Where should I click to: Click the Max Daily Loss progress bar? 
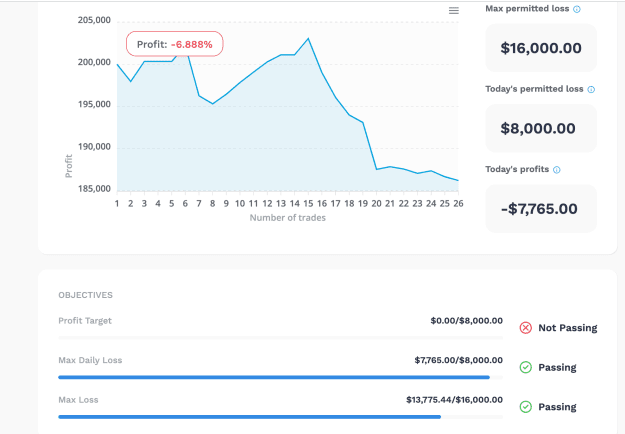click(x=281, y=377)
